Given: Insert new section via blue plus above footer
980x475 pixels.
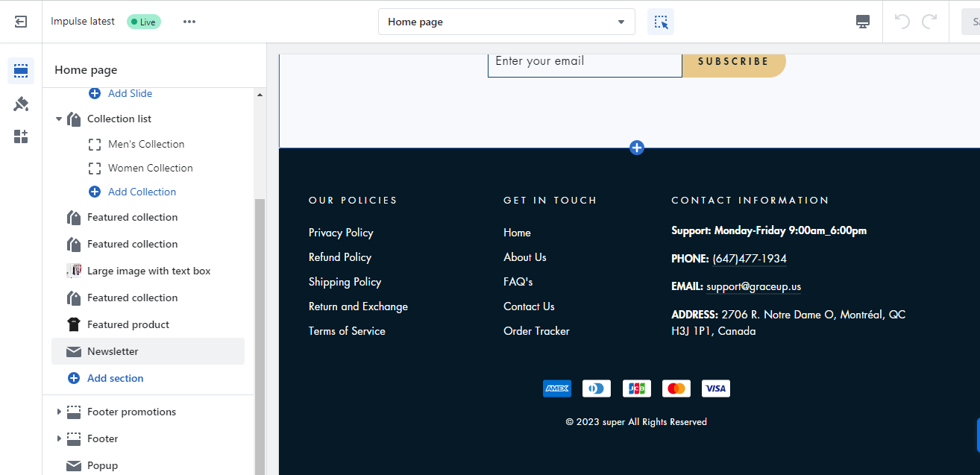Looking at the screenshot, I should (x=636, y=148).
